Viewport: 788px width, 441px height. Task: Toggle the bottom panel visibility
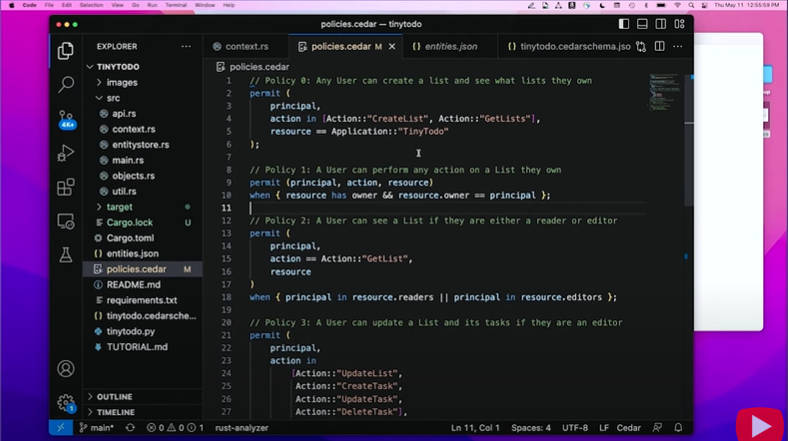(642, 24)
